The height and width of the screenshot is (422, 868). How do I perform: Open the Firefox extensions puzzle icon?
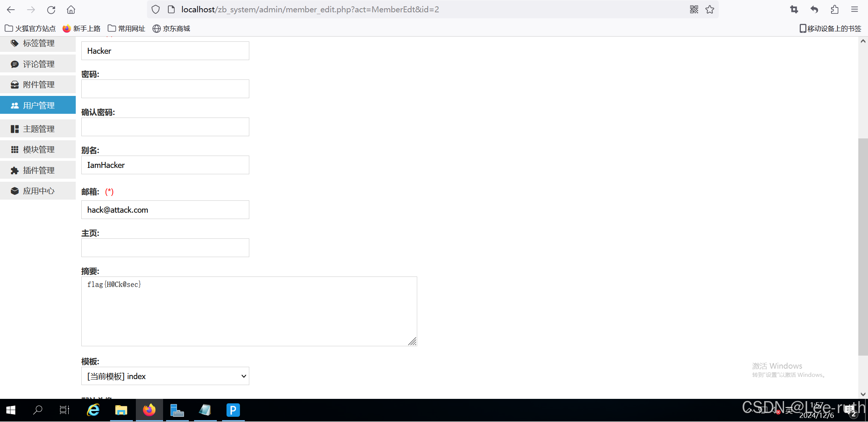[834, 10]
